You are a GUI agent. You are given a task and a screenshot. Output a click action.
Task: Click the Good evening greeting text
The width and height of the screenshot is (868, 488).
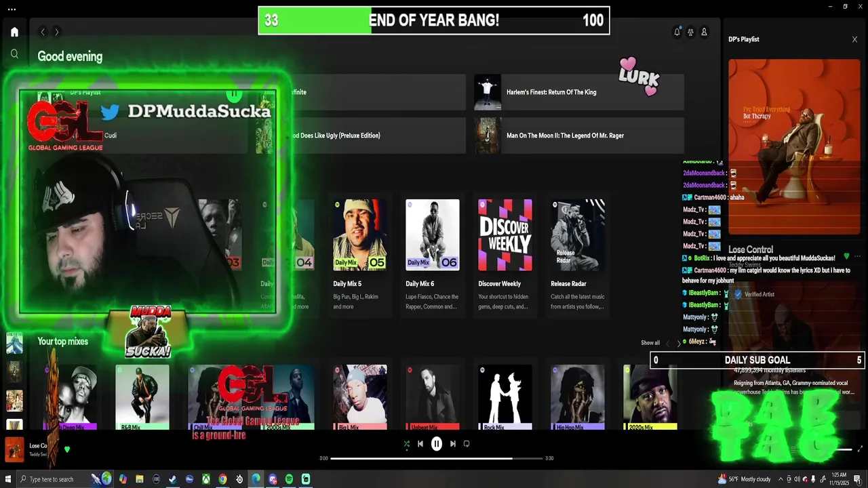point(70,57)
